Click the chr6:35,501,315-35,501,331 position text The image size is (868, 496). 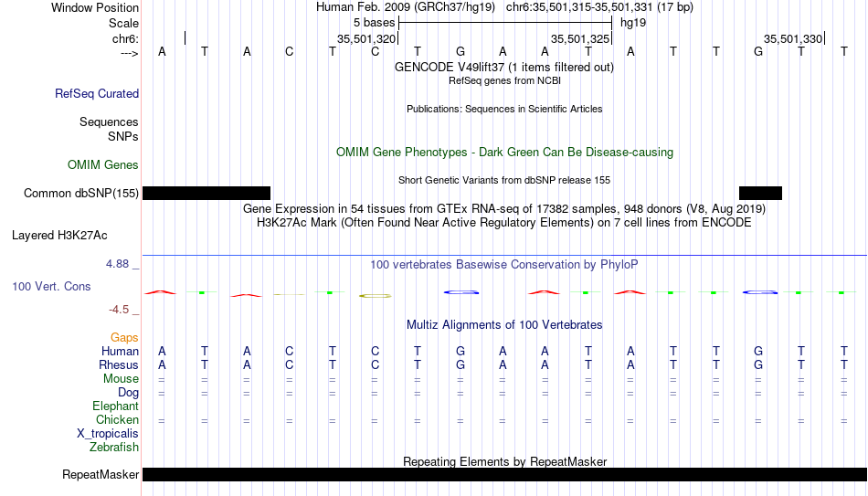click(599, 7)
